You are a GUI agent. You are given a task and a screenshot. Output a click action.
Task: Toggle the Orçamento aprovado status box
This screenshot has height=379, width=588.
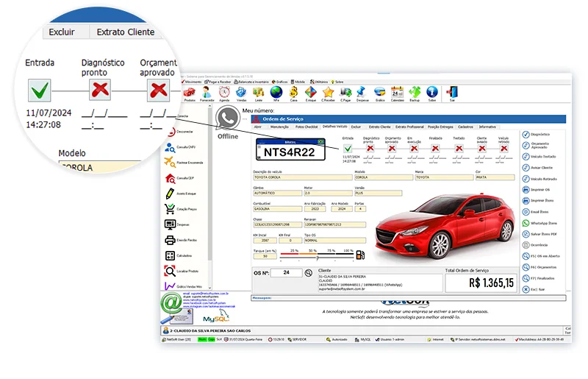392,149
